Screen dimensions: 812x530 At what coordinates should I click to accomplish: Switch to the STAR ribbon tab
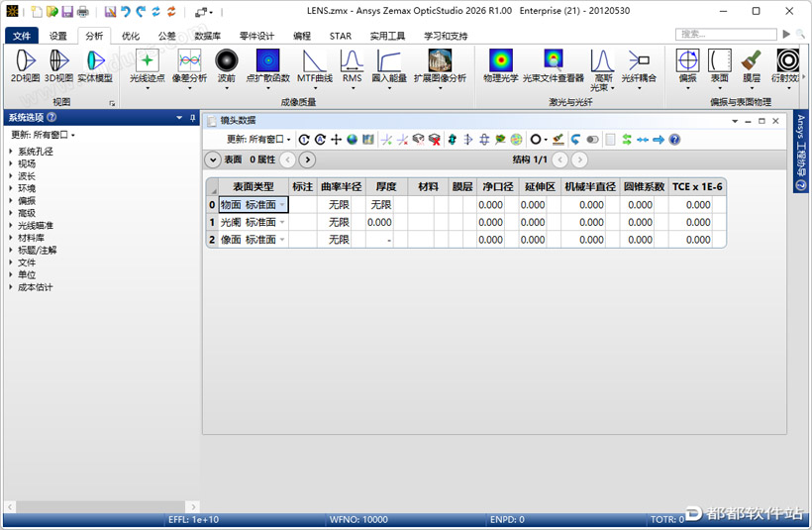pos(341,36)
